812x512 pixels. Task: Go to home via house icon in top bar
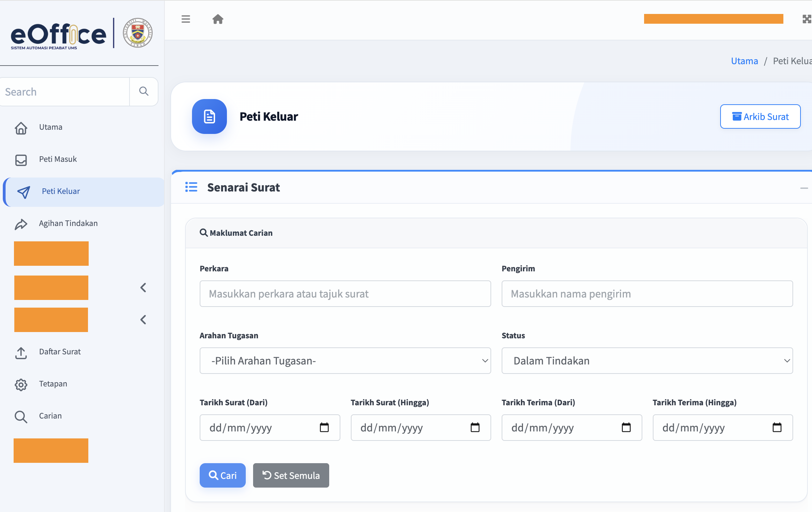[218, 19]
